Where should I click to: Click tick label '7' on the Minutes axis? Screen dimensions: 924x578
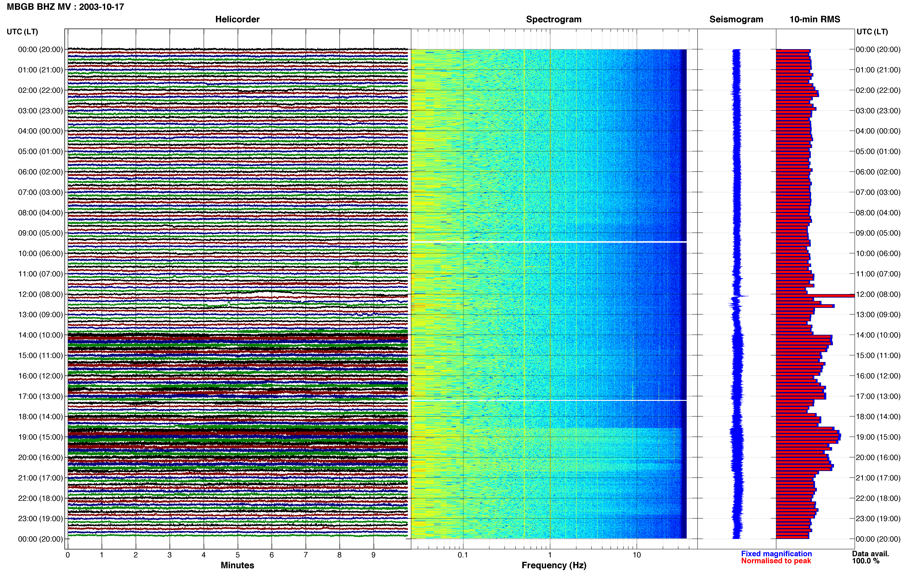[x=306, y=555]
